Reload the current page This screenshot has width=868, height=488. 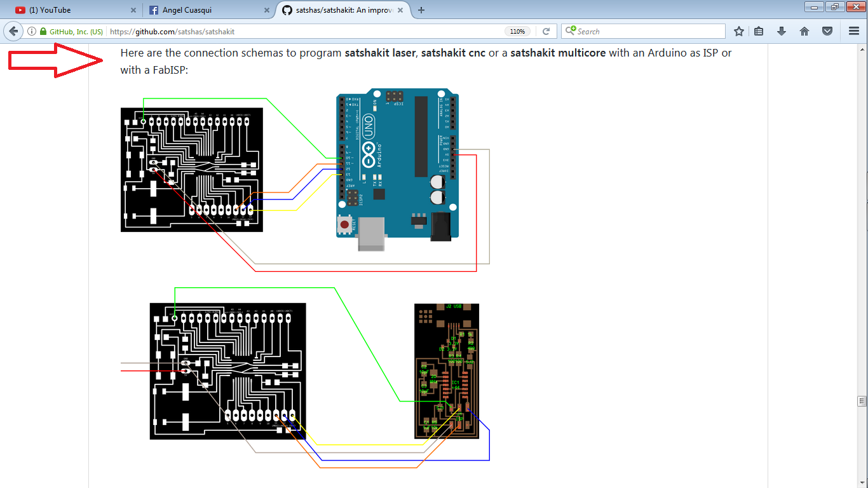546,31
